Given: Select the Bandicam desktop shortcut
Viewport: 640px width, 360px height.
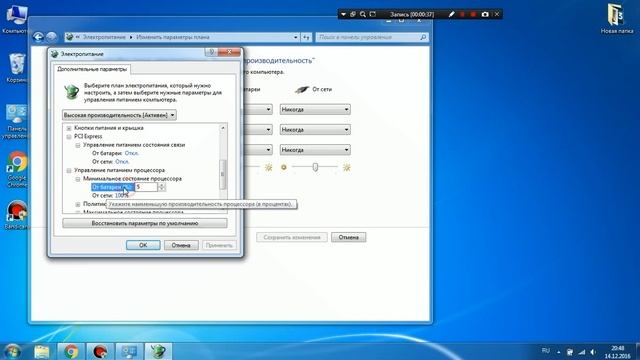Looking at the screenshot, I should point(17,215).
